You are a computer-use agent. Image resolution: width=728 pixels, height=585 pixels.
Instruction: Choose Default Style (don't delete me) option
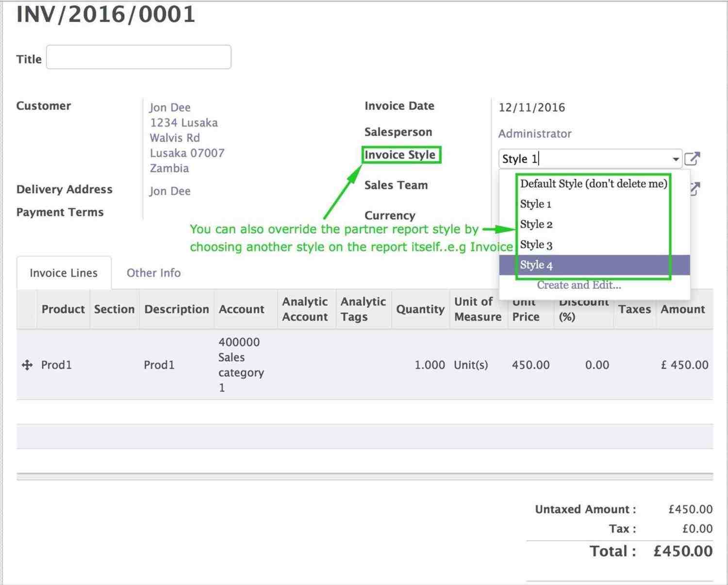pos(594,184)
